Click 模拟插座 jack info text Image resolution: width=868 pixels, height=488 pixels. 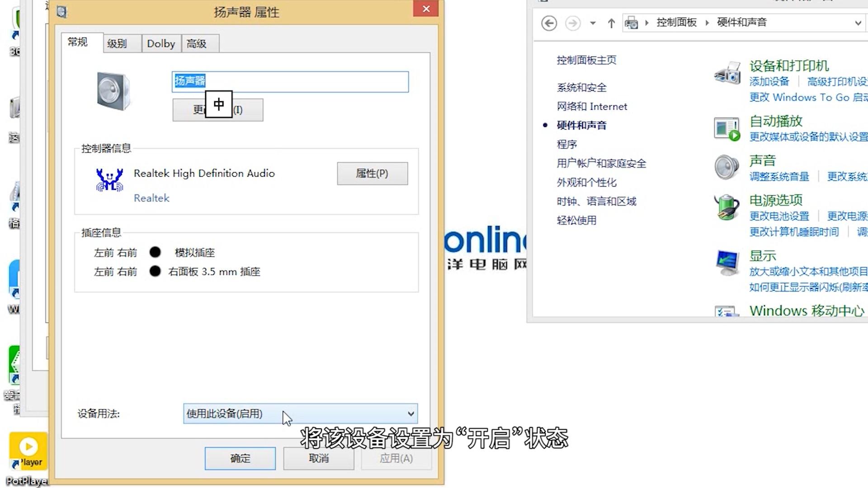195,253
